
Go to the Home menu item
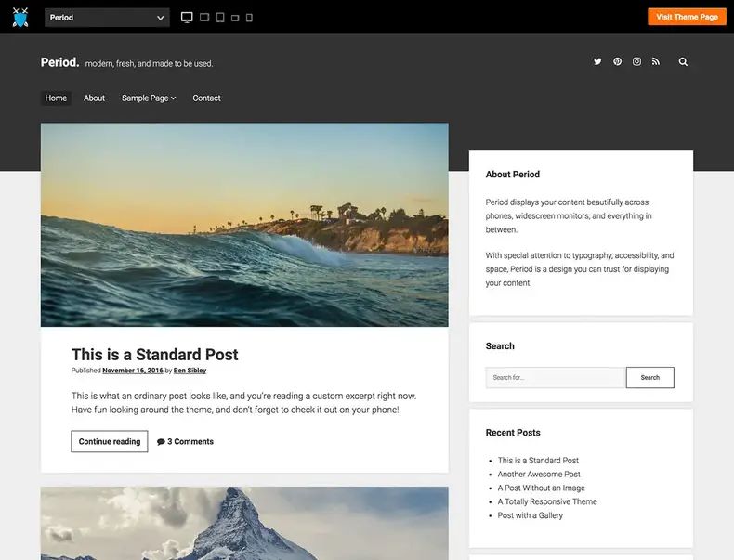tap(56, 98)
